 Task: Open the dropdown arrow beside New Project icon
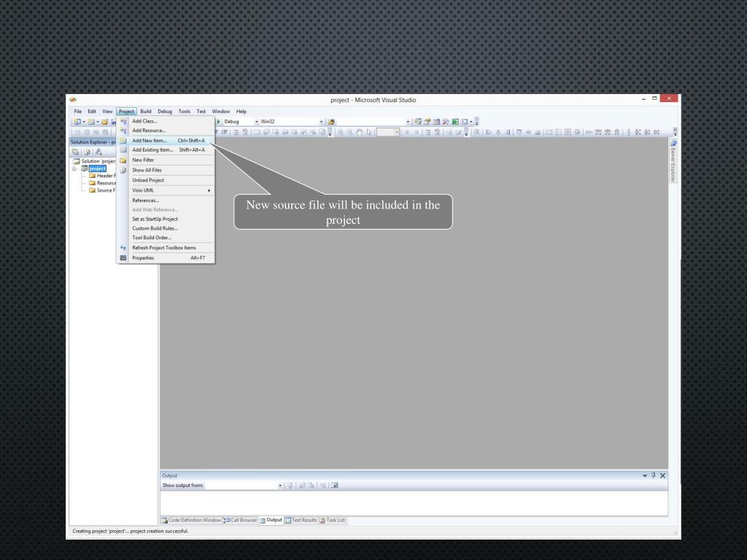(x=84, y=122)
